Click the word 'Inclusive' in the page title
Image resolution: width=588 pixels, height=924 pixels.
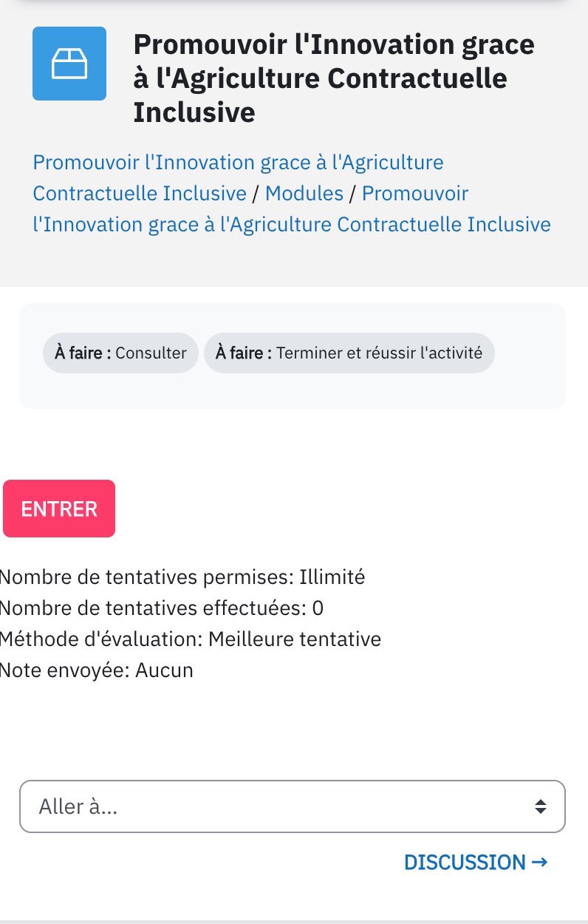click(x=194, y=112)
